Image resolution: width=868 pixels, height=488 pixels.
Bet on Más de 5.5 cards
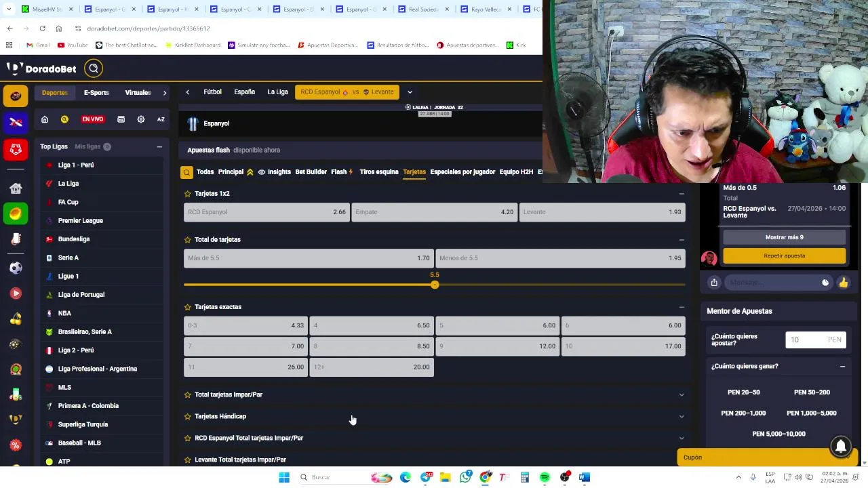[x=309, y=258]
